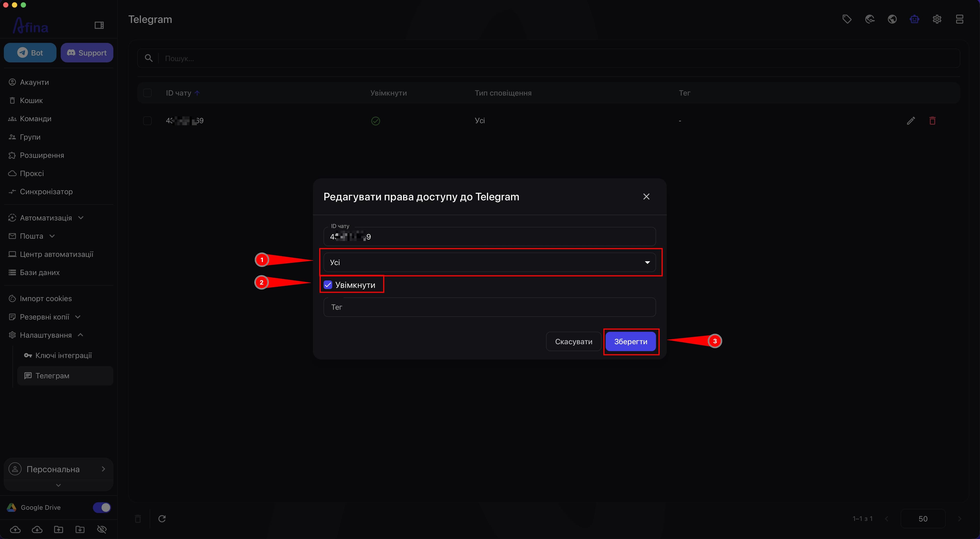Click the tag icon in top toolbar
The width and height of the screenshot is (980, 539).
(847, 19)
